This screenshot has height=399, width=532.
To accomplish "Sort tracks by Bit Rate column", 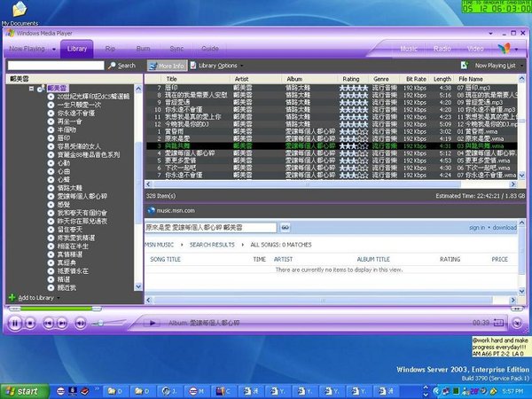I will pyautogui.click(x=416, y=79).
